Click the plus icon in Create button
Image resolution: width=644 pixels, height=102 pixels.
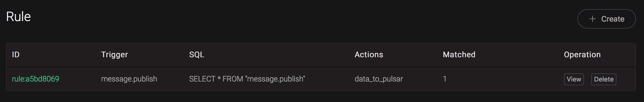[x=592, y=19]
